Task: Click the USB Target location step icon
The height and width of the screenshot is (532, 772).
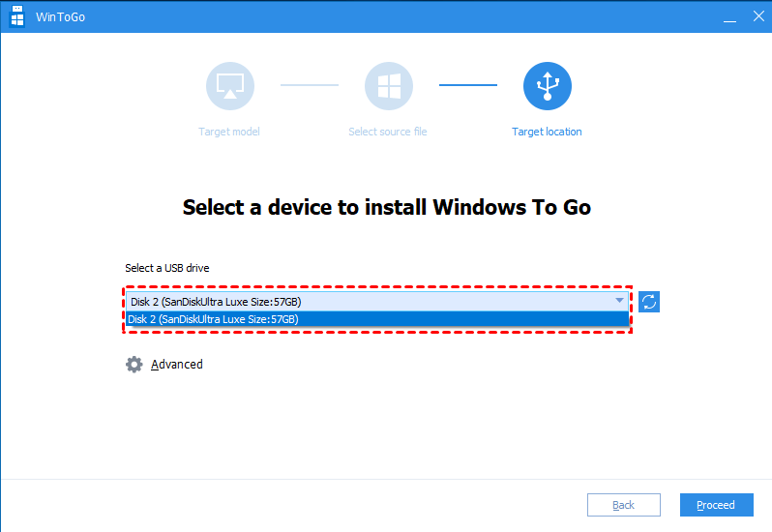Action: [547, 87]
